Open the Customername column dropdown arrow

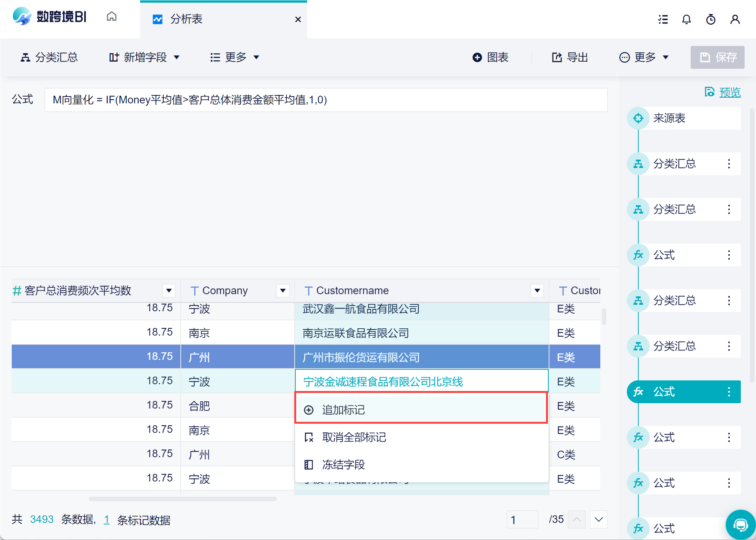[537, 291]
